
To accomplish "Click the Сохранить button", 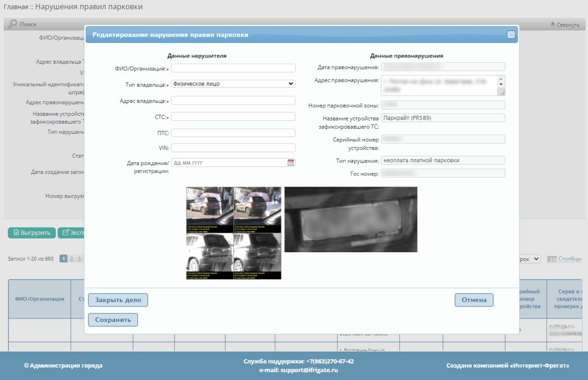I will (x=113, y=320).
